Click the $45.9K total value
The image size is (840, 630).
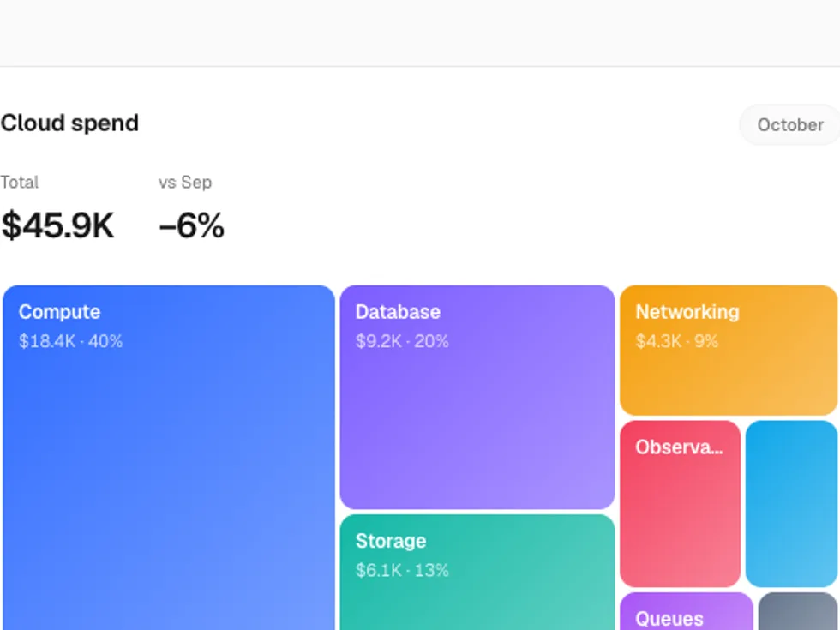(57, 225)
